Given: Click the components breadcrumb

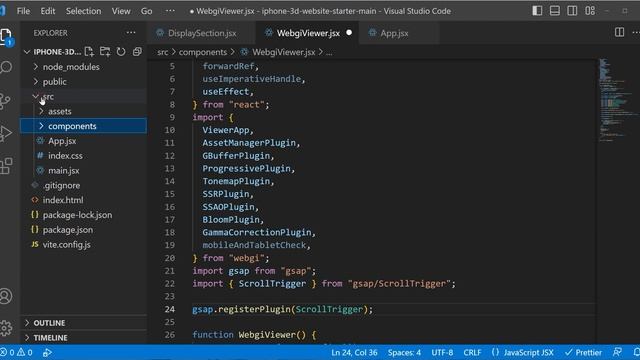Looking at the screenshot, I should click(203, 52).
